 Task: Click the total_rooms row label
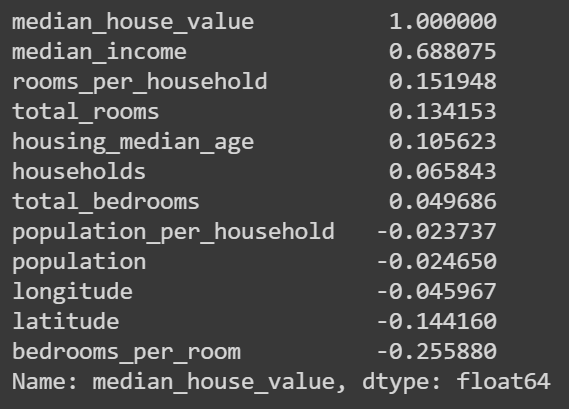click(x=86, y=111)
